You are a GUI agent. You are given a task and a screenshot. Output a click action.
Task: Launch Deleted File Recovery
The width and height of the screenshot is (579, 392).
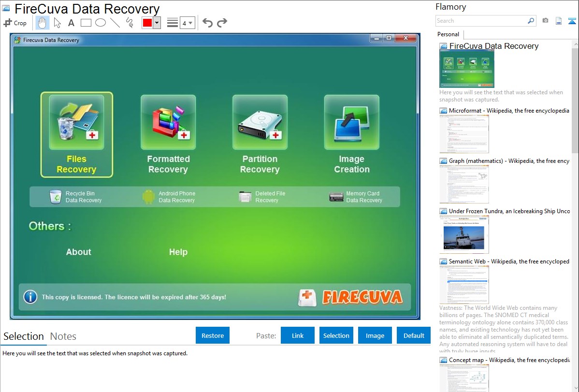tap(262, 197)
